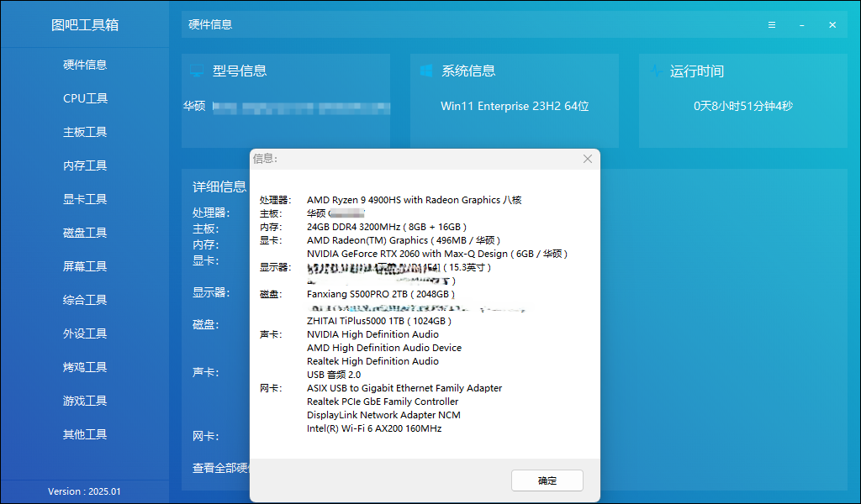
Task: Click the Windows logo icon beside 系统信息
Action: click(x=426, y=71)
